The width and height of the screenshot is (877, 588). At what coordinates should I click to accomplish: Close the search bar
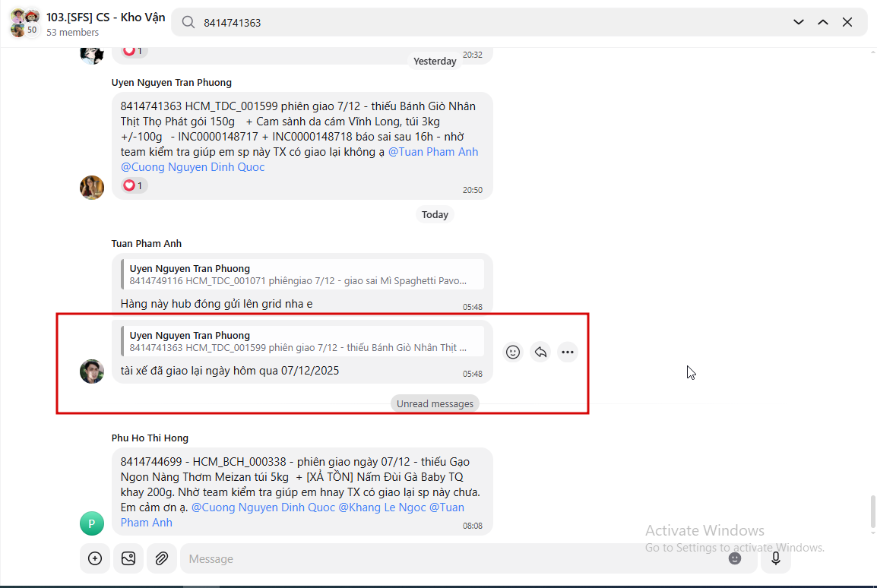pyautogui.click(x=847, y=22)
